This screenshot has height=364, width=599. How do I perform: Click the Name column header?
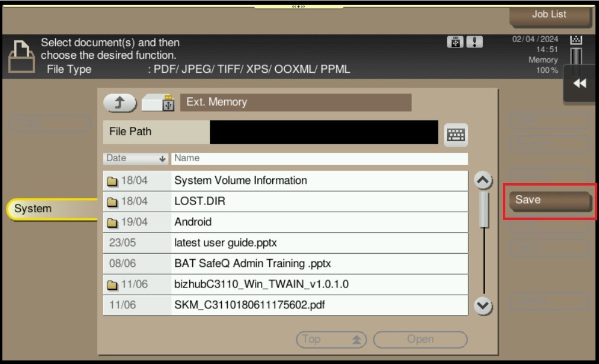(319, 158)
